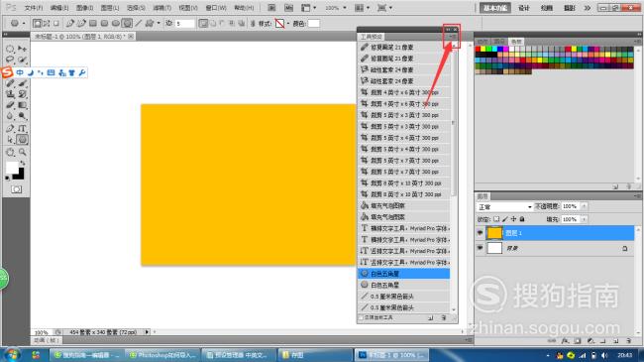Viewport: 644px width, 362px height.
Task: Select the Lasso tool
Action: pyautogui.click(x=10, y=60)
